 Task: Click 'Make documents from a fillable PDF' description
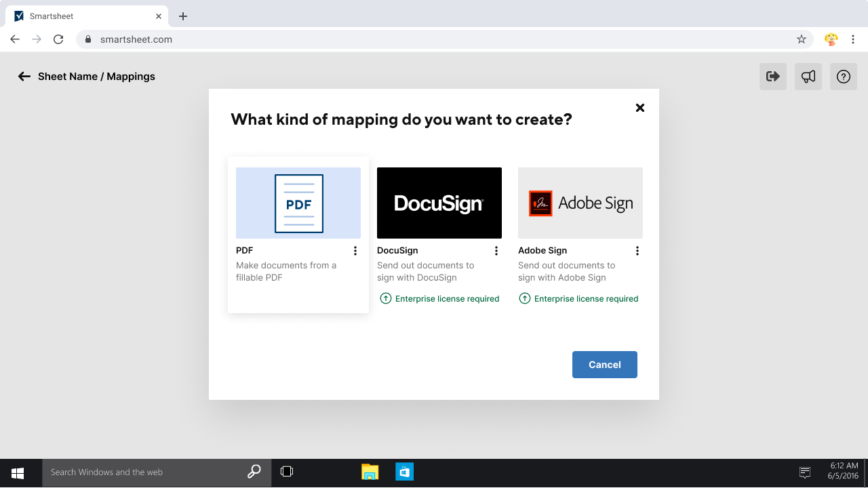click(286, 272)
